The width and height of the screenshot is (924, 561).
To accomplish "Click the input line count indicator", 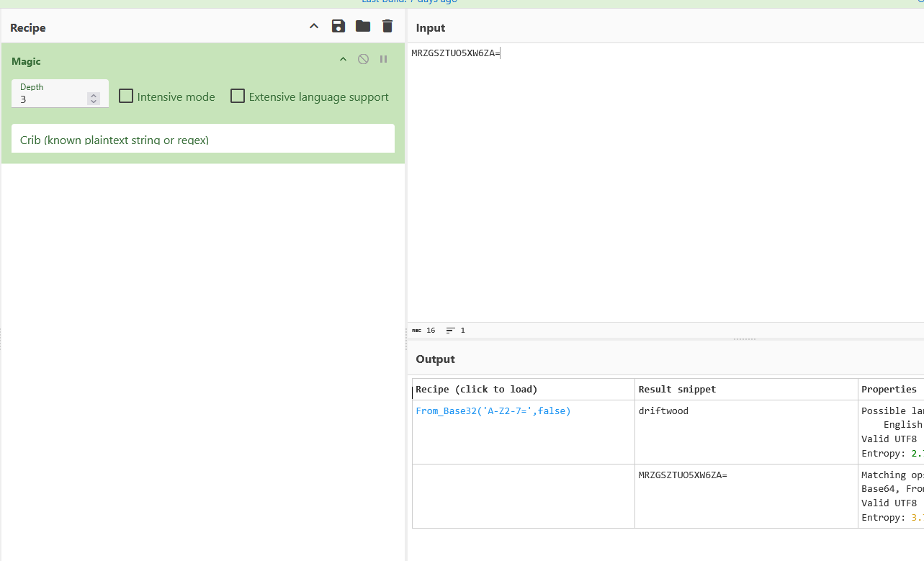I will 456,331.
